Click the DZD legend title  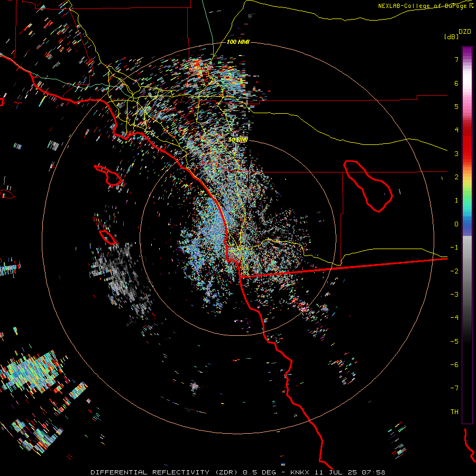(x=465, y=32)
